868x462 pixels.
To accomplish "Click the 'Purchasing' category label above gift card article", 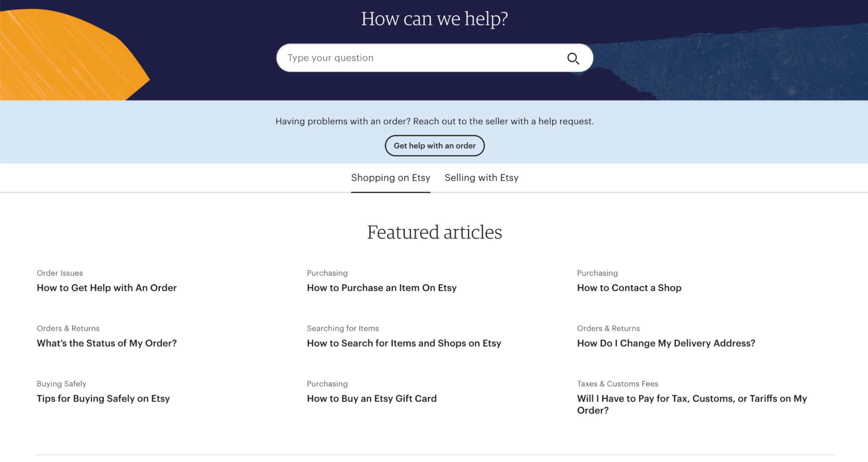I will [x=327, y=383].
